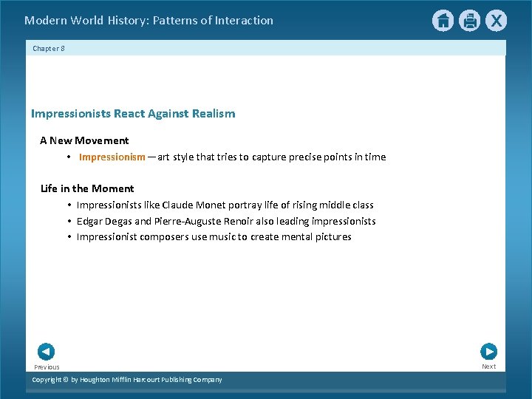Click the Previous arrow button
The image size is (532, 399).
click(x=46, y=352)
